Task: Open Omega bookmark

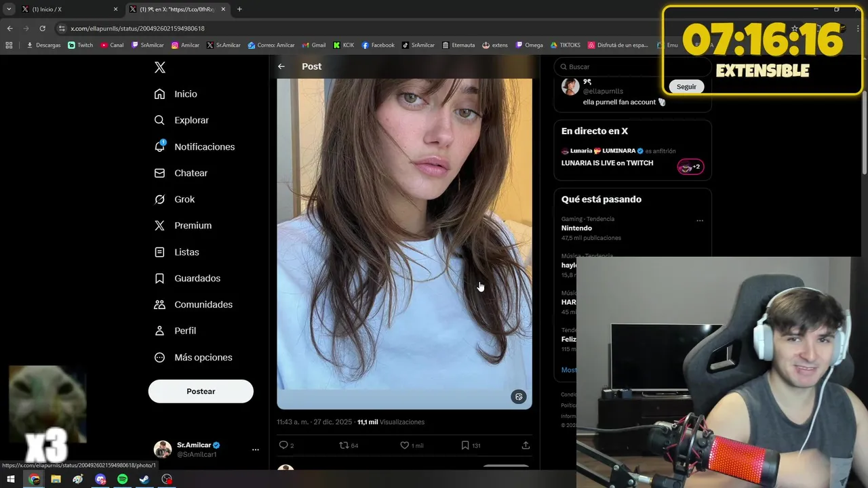Action: [529, 45]
